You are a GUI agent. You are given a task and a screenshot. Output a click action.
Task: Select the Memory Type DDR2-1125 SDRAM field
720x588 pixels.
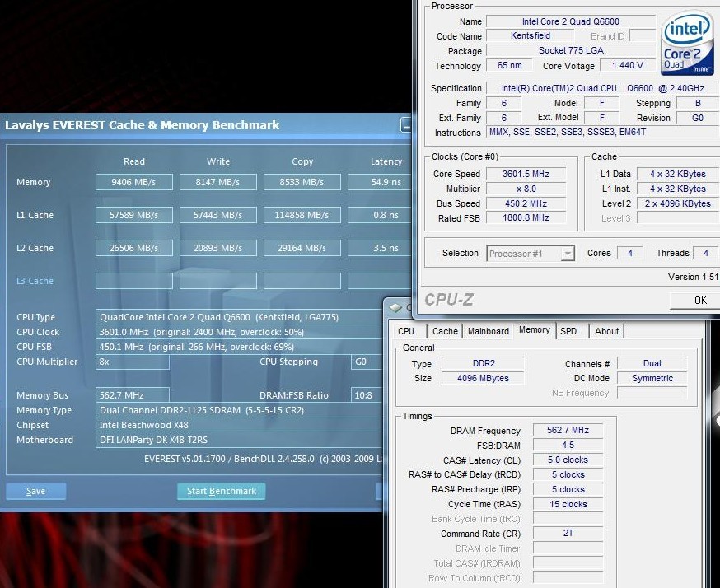[239, 410]
